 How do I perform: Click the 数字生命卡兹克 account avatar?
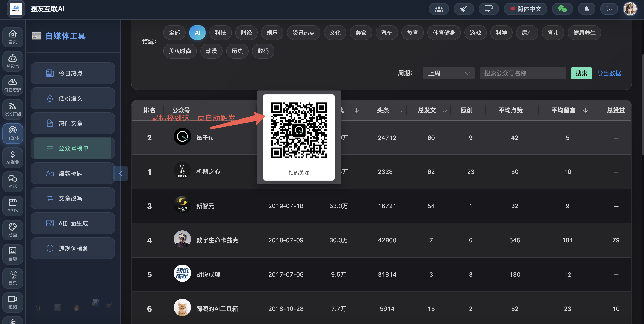182,239
